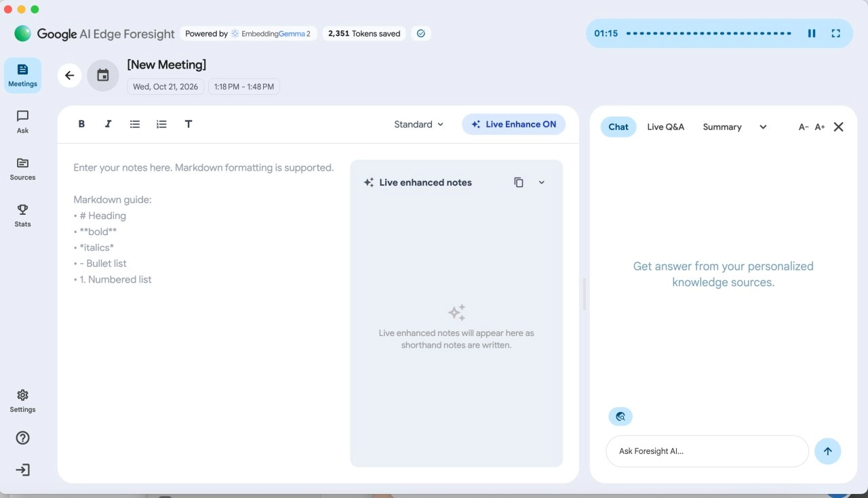Expand recorder to fullscreen
This screenshot has height=498, width=868.
click(836, 33)
